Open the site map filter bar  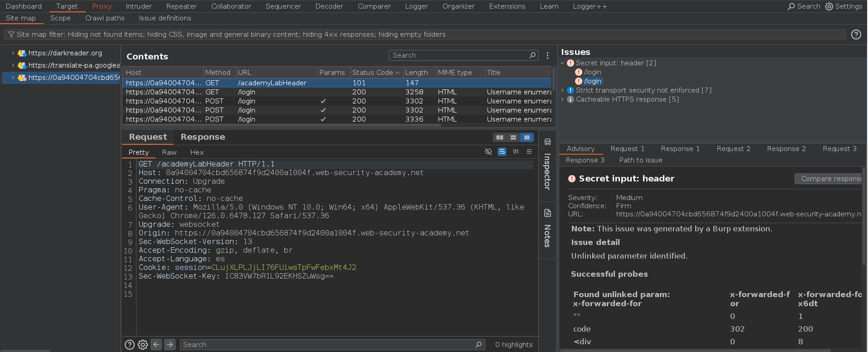[227, 34]
